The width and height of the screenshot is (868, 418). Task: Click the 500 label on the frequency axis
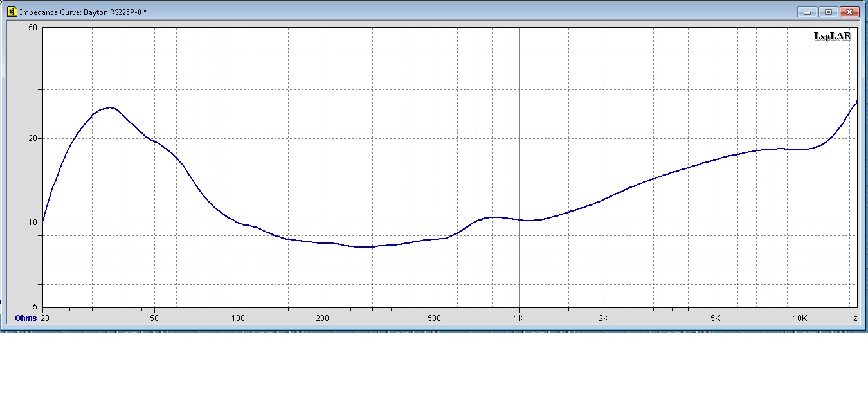point(435,318)
